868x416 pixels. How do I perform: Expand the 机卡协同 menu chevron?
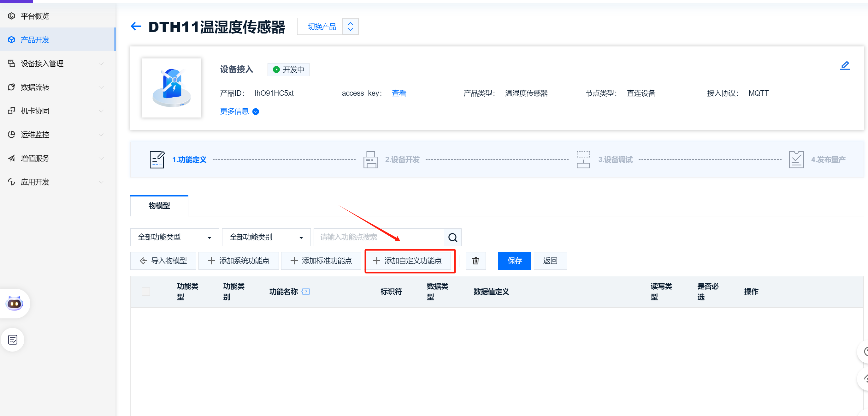(101, 111)
